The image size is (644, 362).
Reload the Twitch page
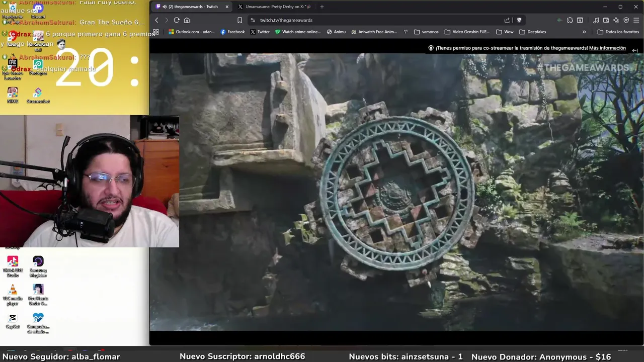point(177,20)
